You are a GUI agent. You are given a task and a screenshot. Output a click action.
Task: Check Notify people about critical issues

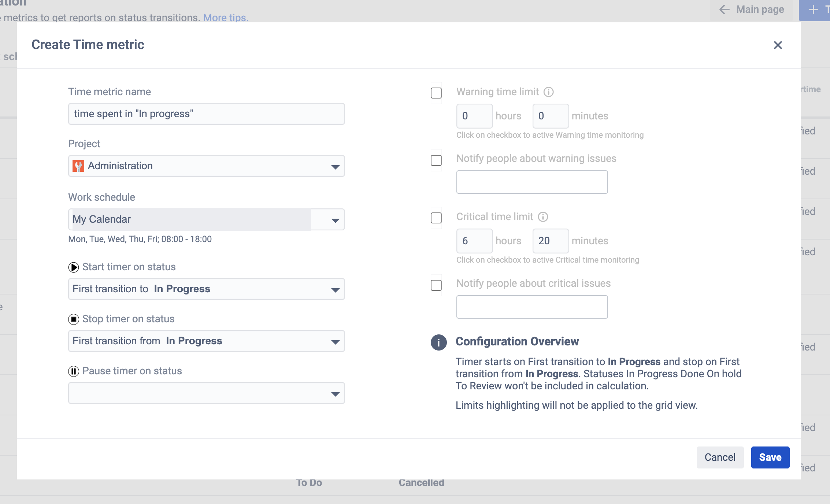pyautogui.click(x=436, y=285)
